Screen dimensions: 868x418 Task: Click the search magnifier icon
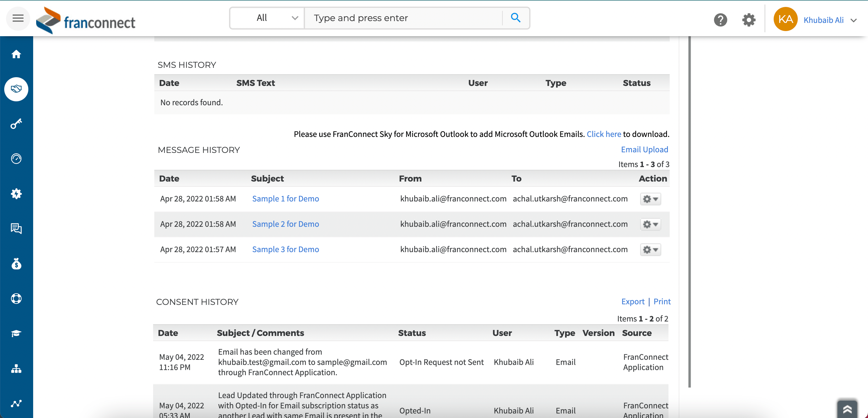[x=516, y=18]
